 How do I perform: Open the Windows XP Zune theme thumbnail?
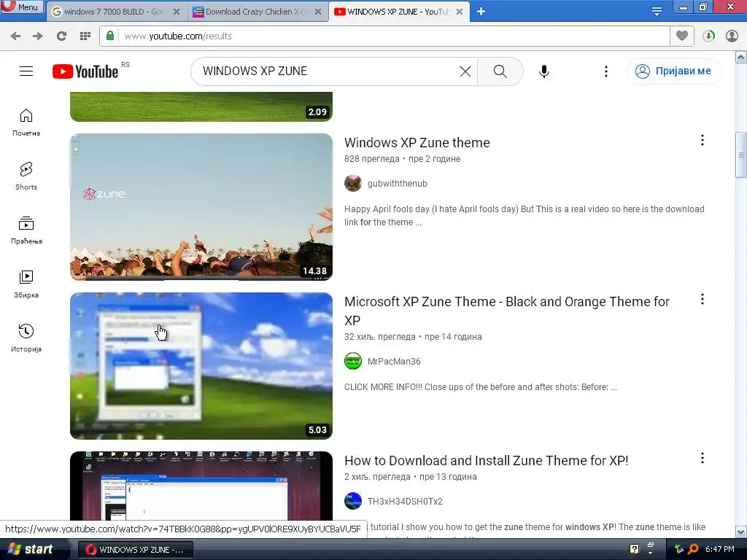(201, 206)
